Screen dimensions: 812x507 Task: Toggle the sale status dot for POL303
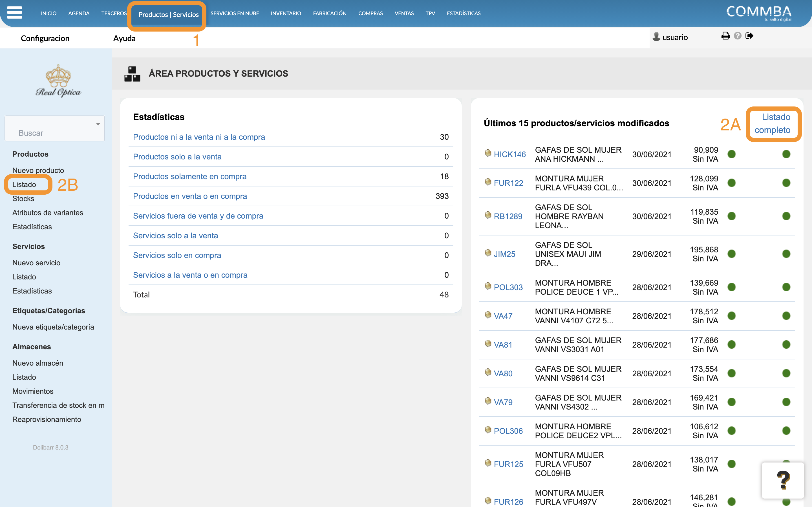click(x=731, y=287)
